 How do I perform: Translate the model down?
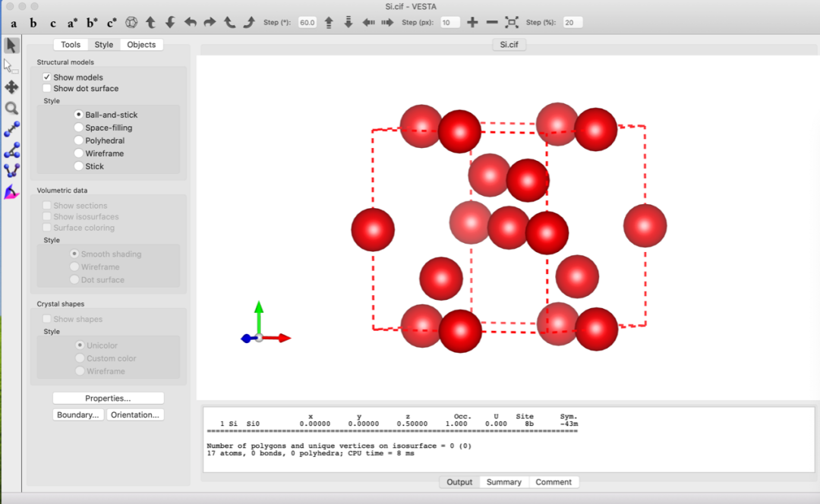[x=348, y=23]
